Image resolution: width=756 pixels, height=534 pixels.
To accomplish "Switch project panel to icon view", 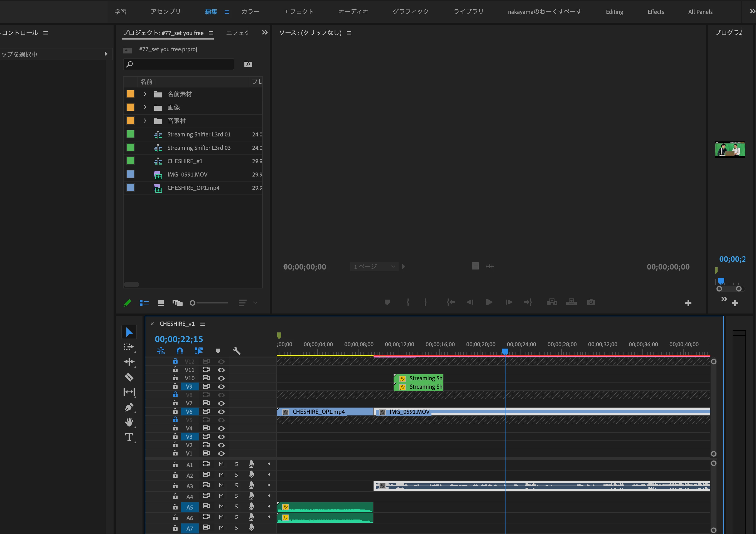I will [161, 303].
